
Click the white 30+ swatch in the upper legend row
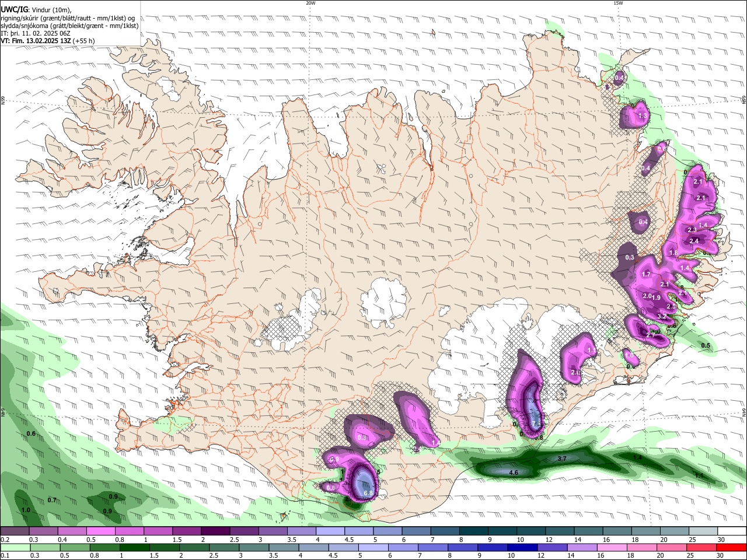(x=731, y=531)
